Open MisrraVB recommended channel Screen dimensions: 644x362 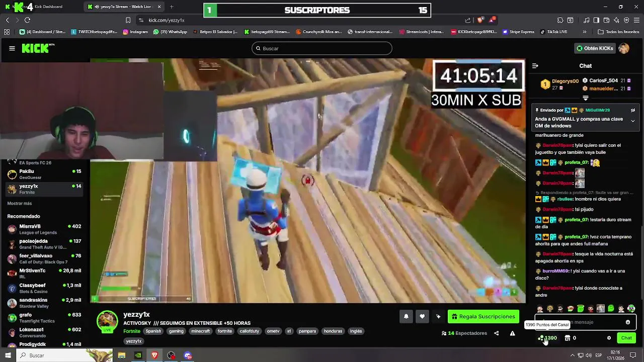click(x=45, y=229)
